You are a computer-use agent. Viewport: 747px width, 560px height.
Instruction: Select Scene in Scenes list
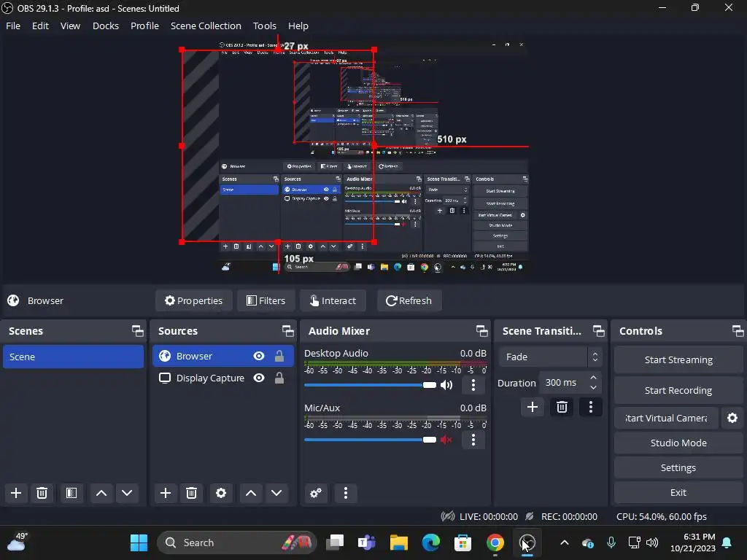pos(74,357)
